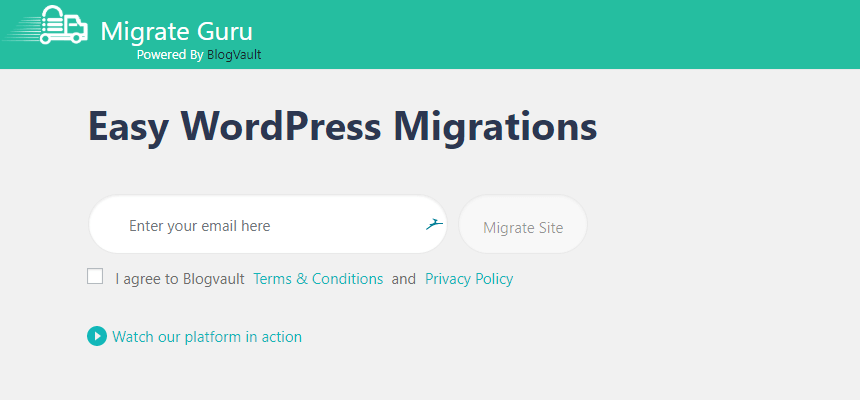Click the play icon beside Watch our platform
This screenshot has height=400, width=860.
[x=97, y=336]
